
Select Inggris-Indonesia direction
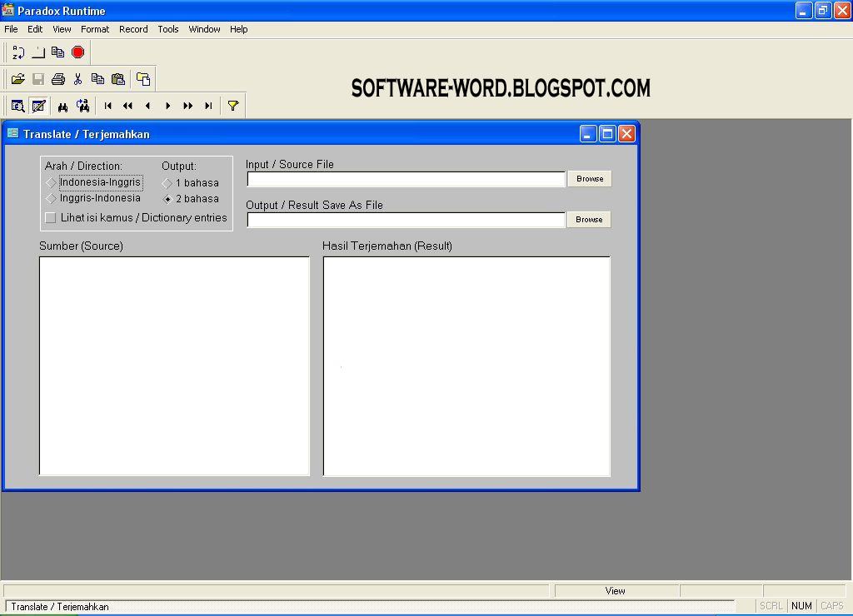(93, 198)
